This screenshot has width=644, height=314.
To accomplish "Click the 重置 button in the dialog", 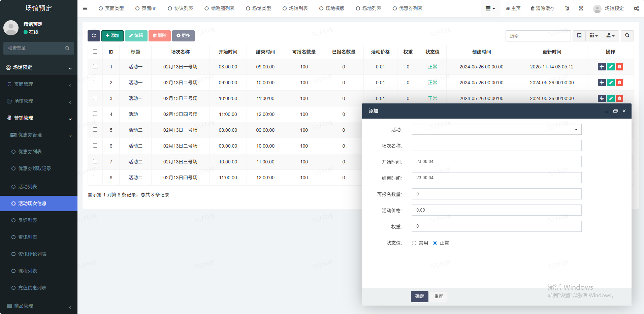I will click(438, 296).
